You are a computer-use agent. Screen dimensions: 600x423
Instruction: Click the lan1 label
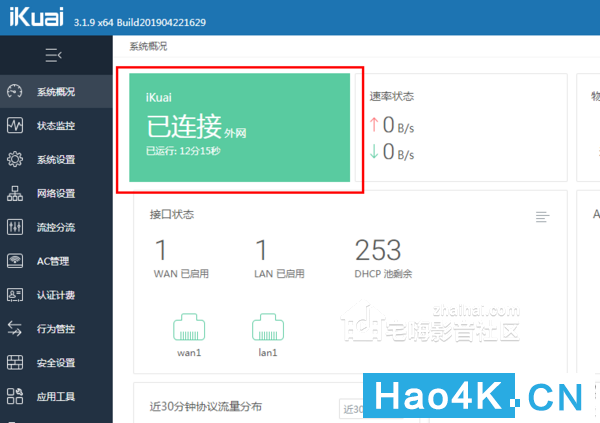tap(268, 353)
